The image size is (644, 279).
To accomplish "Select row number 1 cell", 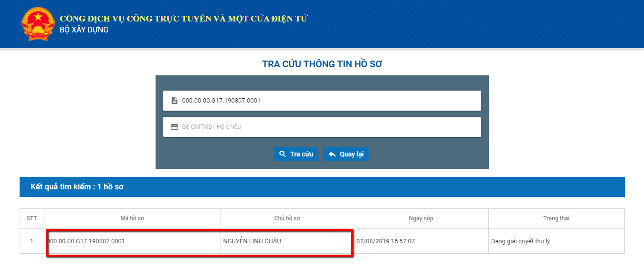I will click(x=32, y=241).
